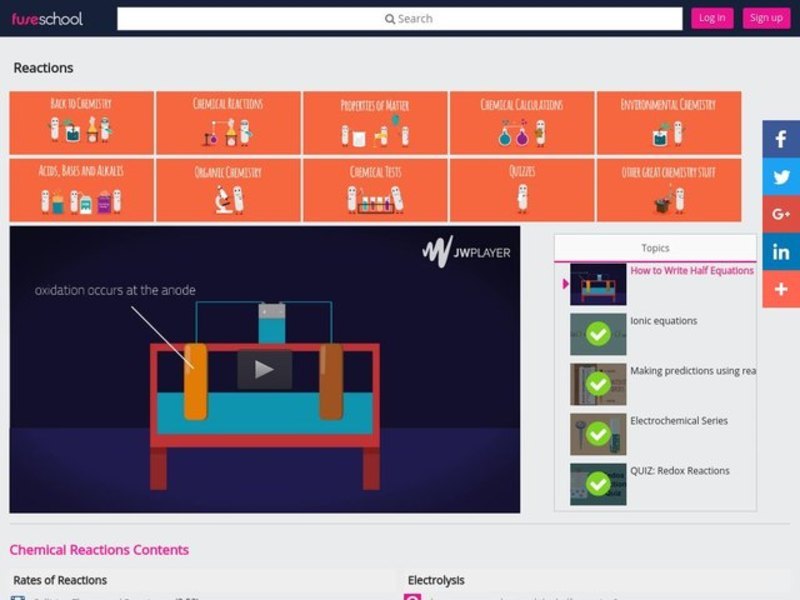Open the Chemical Reactions category tile
This screenshot has width=800, height=600.
click(x=228, y=123)
